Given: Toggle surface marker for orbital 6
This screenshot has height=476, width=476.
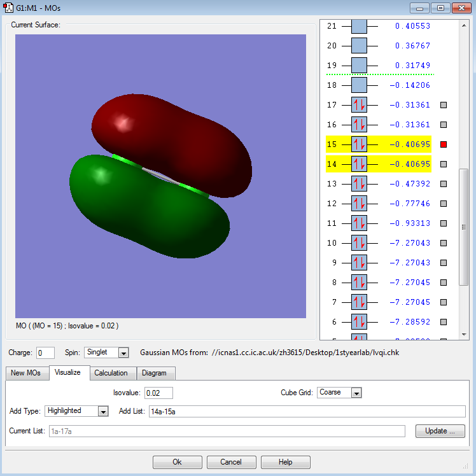Looking at the screenshot, I should coord(444,322).
